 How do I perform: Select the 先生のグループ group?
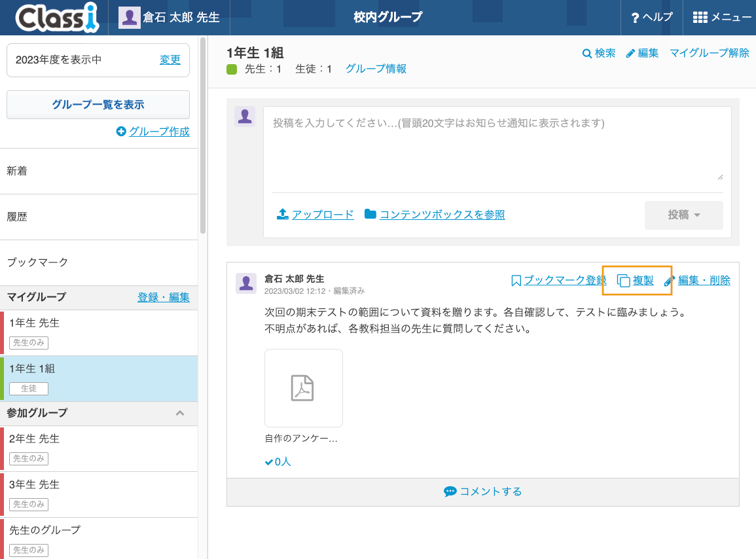click(x=99, y=539)
